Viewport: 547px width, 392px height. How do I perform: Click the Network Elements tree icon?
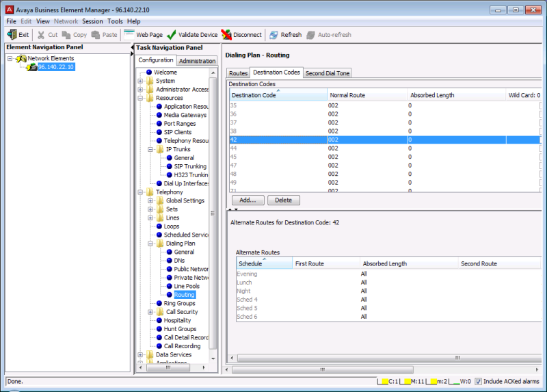[x=21, y=58]
